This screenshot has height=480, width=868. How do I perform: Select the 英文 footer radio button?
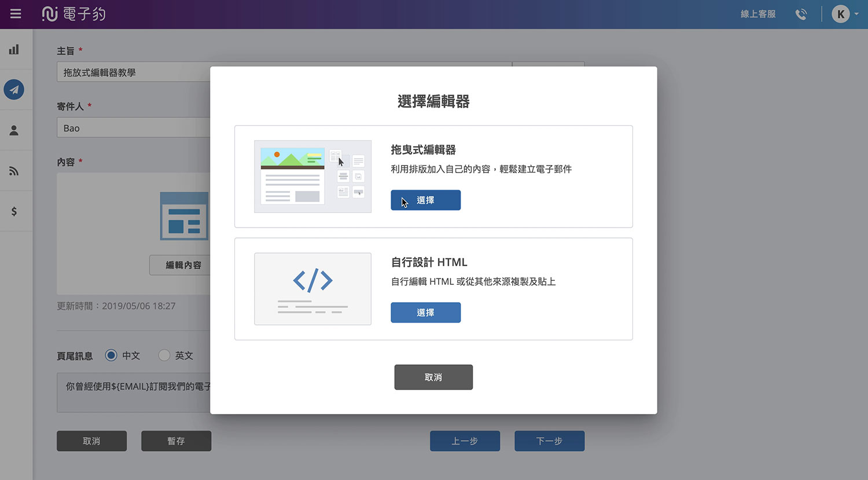[164, 355]
